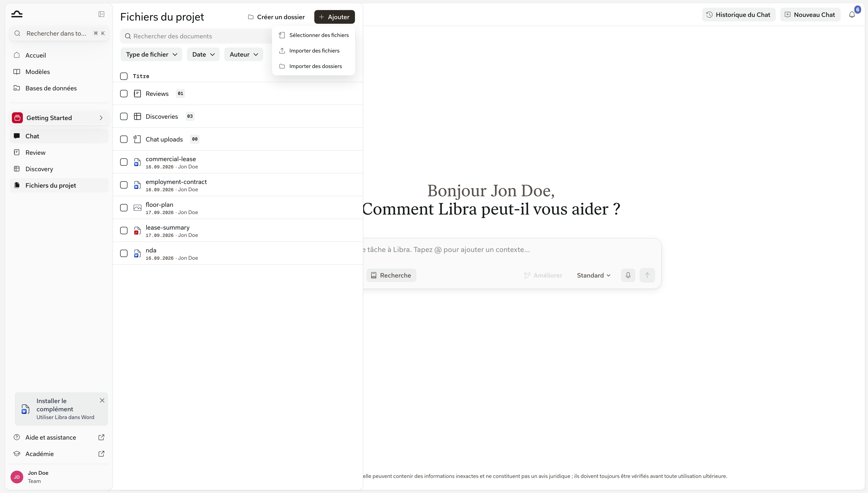The image size is (868, 493).
Task: Click the Jon Doe avatar
Action: (17, 477)
